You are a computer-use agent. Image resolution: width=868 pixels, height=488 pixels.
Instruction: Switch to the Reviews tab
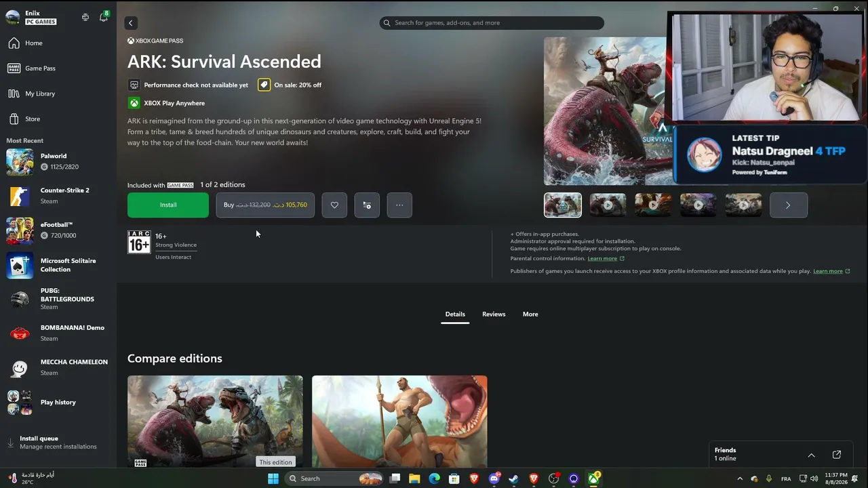point(494,314)
